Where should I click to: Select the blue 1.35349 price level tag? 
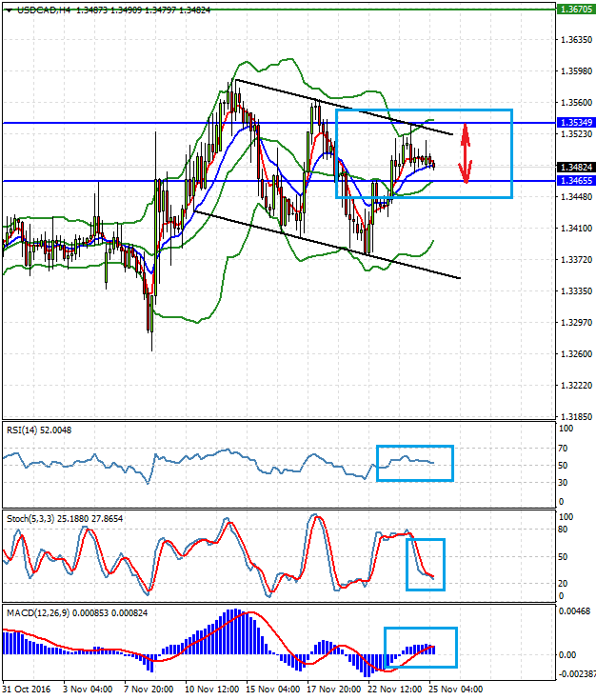point(576,122)
